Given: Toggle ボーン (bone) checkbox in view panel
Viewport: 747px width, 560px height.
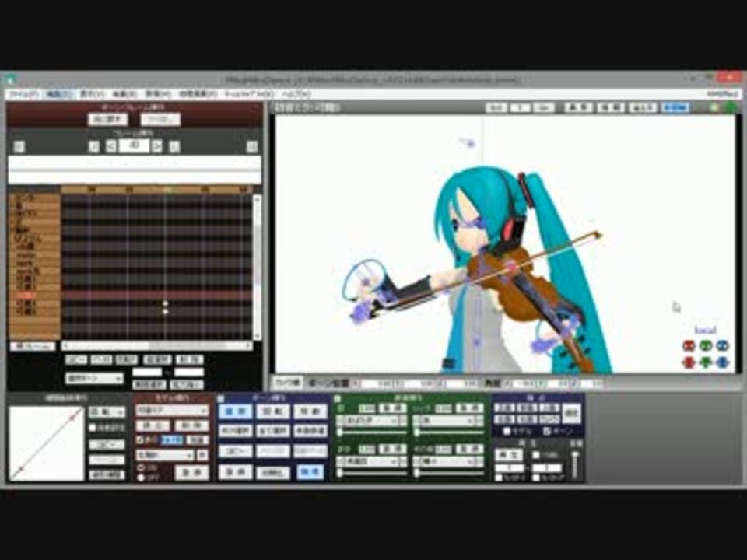Looking at the screenshot, I should [547, 431].
